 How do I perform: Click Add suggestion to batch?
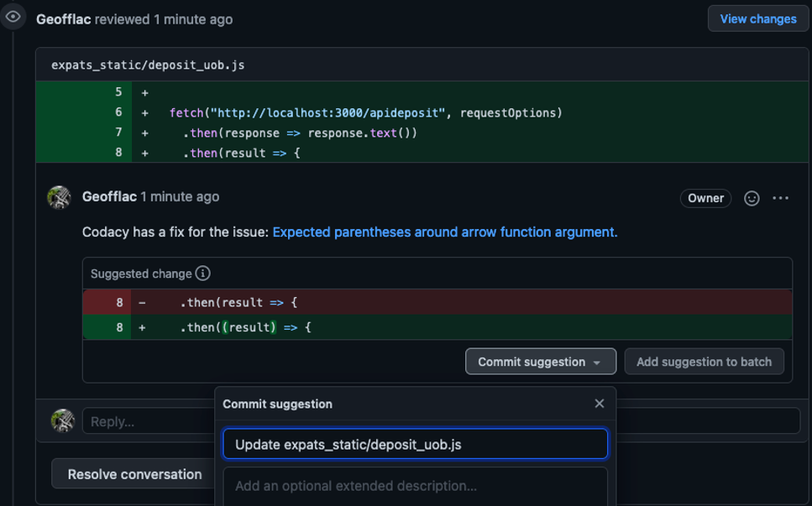(704, 362)
